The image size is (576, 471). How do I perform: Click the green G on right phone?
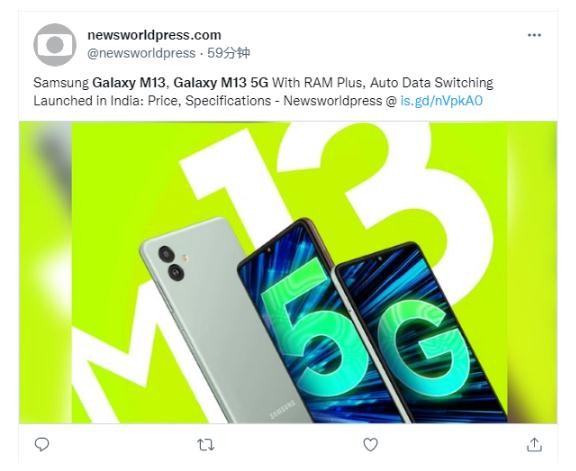[x=422, y=355]
